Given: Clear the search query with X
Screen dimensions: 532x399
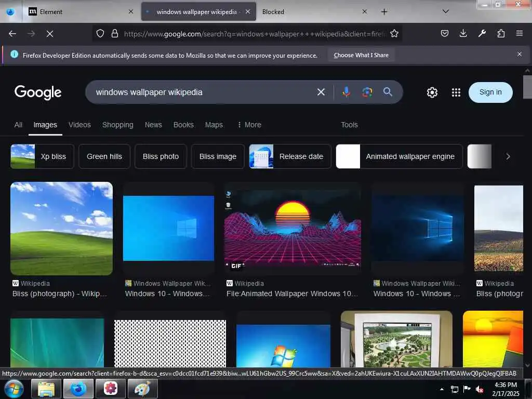Looking at the screenshot, I should click(x=321, y=92).
